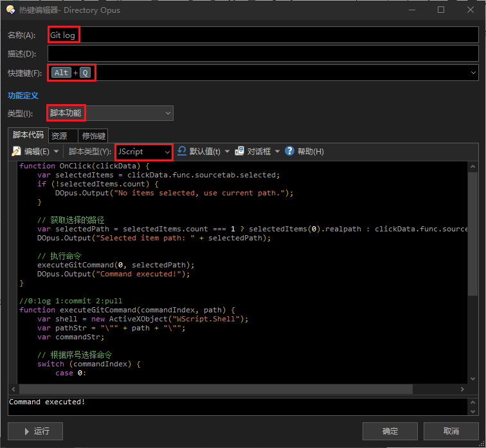Click the 'var commandStr;' code line
Viewport: 486px width, 448px height.
tap(71, 337)
